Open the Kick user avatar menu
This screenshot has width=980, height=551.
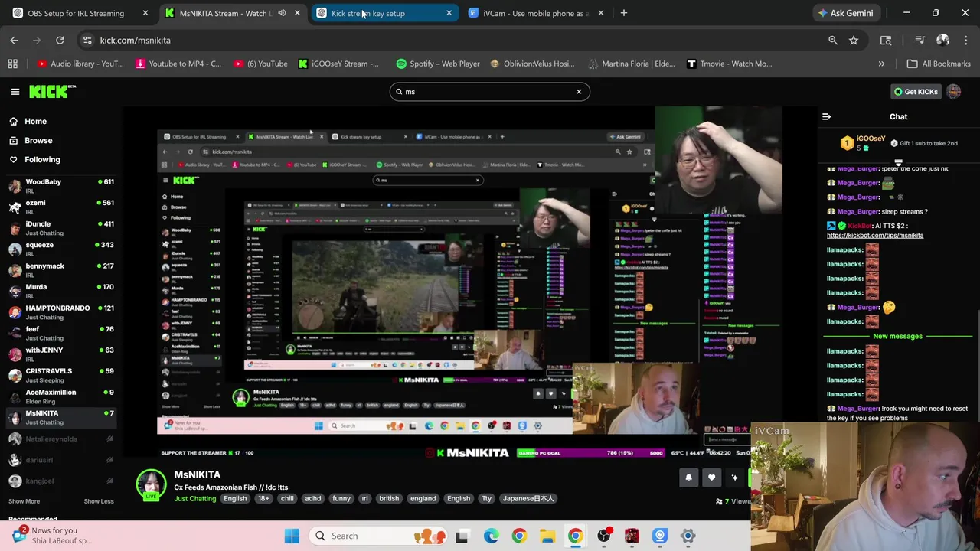tap(953, 92)
